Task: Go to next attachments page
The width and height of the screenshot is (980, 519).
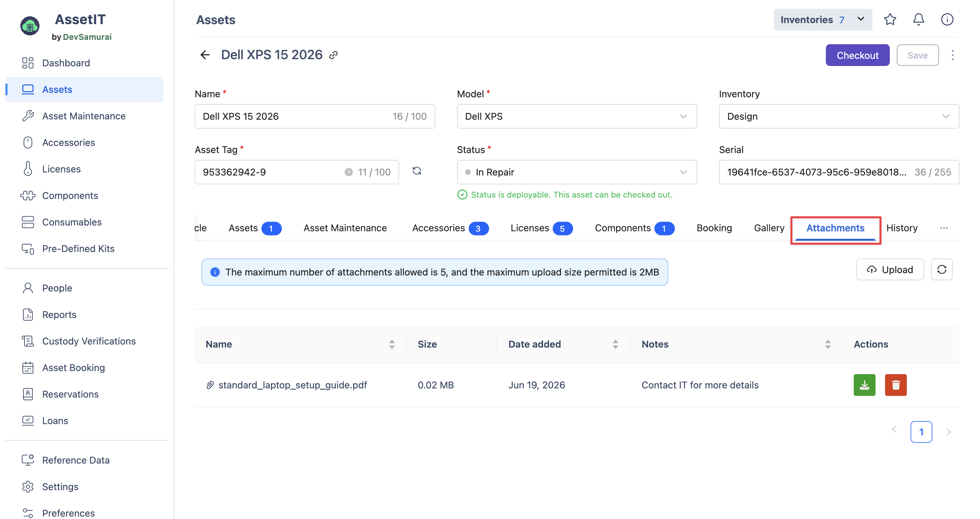Action: coord(948,432)
